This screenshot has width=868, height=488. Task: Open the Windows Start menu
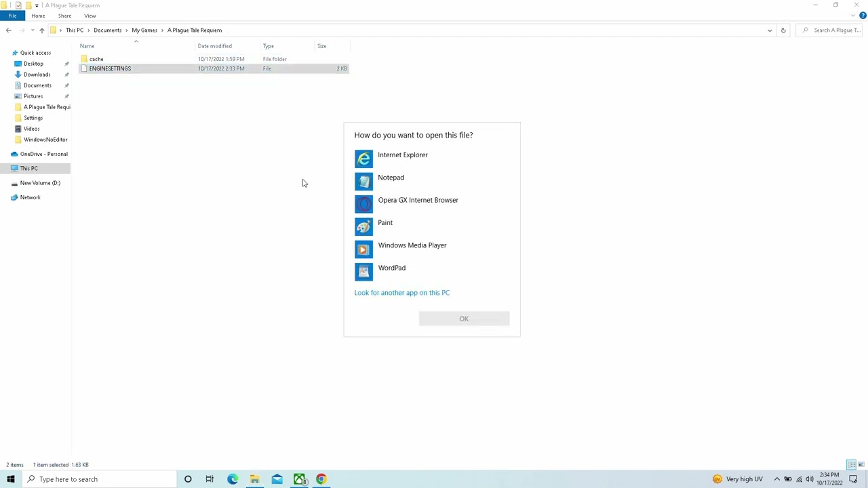point(11,479)
